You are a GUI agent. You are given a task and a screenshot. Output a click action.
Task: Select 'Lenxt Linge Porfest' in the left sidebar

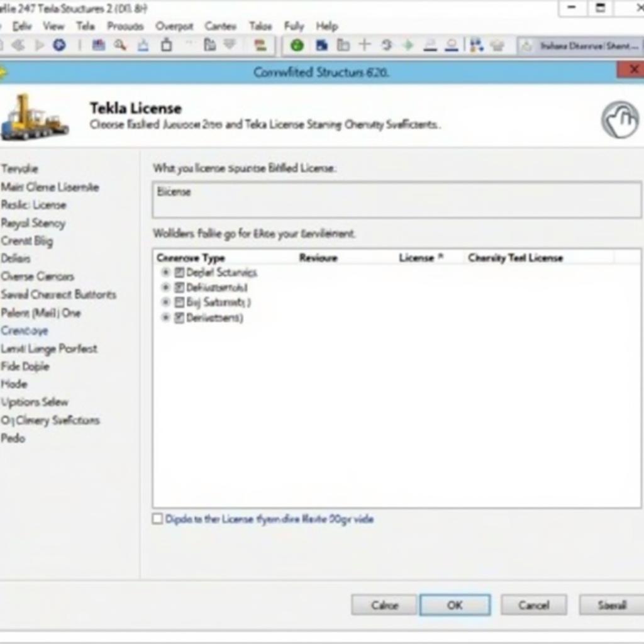(49, 348)
